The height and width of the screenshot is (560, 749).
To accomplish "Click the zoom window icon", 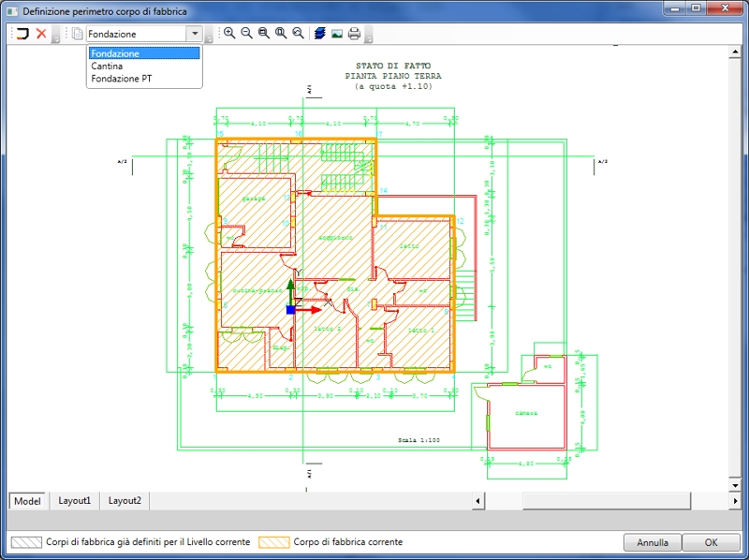I will pos(264,34).
